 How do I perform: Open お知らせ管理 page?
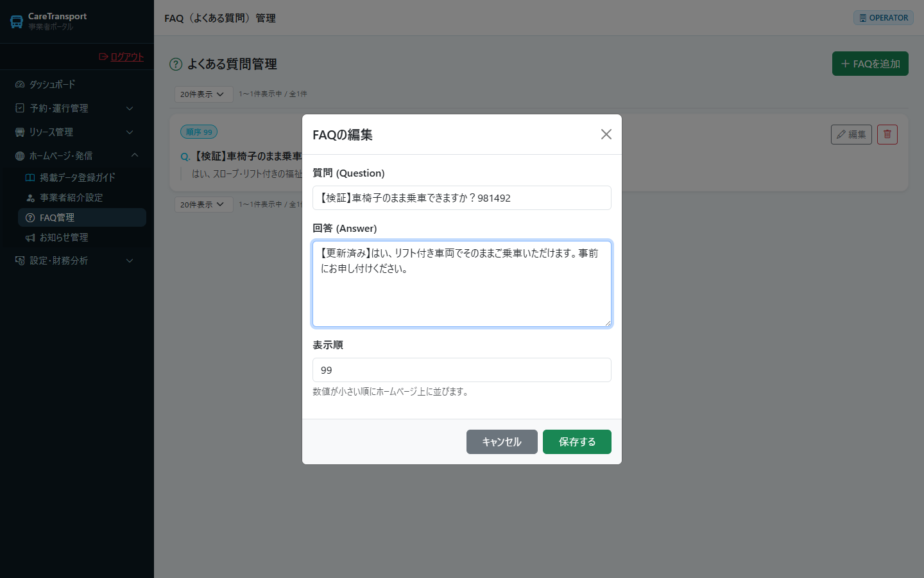[82, 237]
